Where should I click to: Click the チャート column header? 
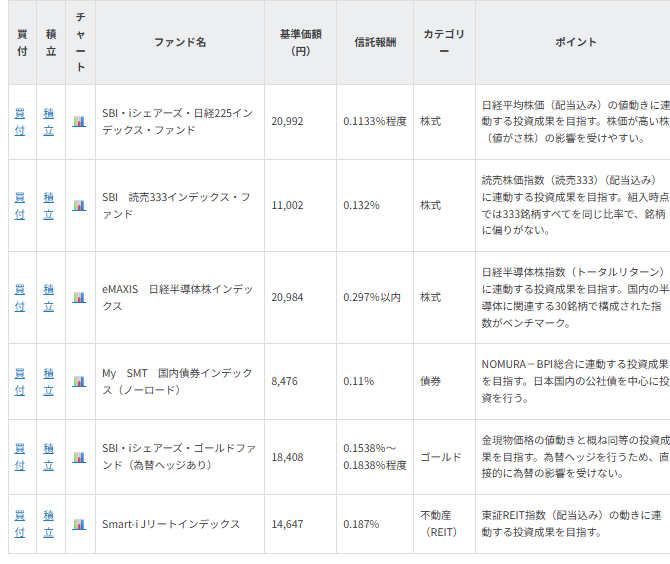80,42
